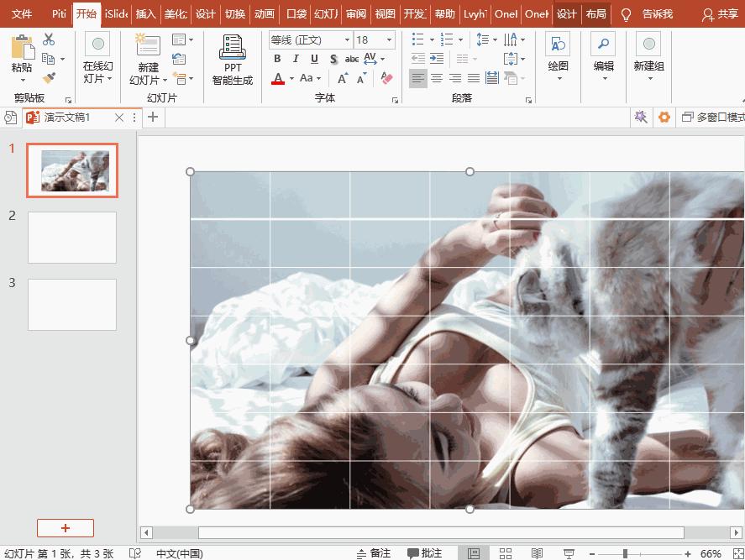This screenshot has height=560, width=745.
Task: Increase list indent level
Action: tap(437, 59)
